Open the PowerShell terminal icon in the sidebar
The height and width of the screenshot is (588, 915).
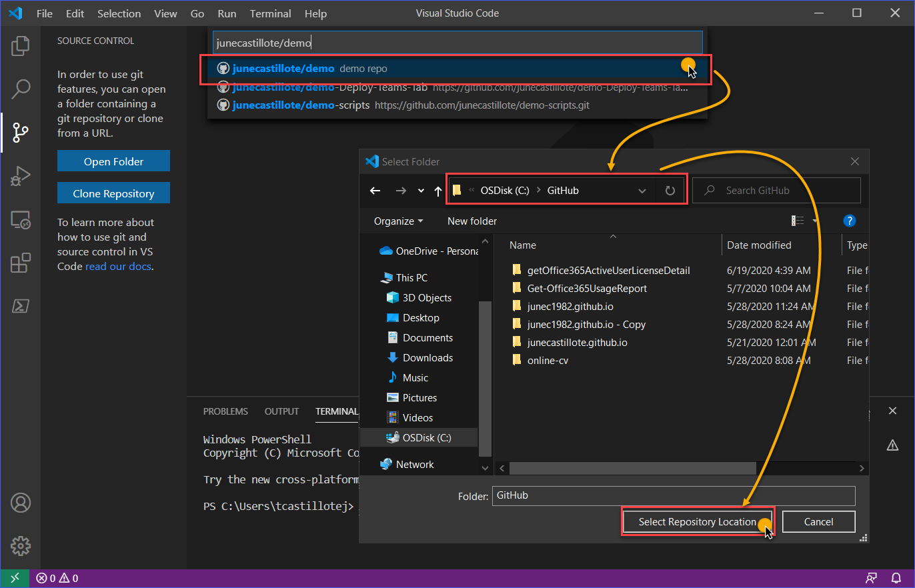click(20, 307)
